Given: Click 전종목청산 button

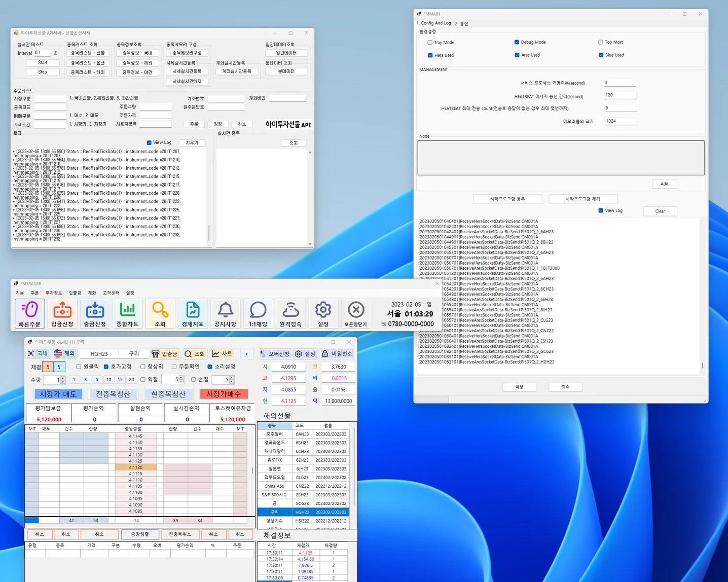Looking at the screenshot, I should pyautogui.click(x=113, y=394).
